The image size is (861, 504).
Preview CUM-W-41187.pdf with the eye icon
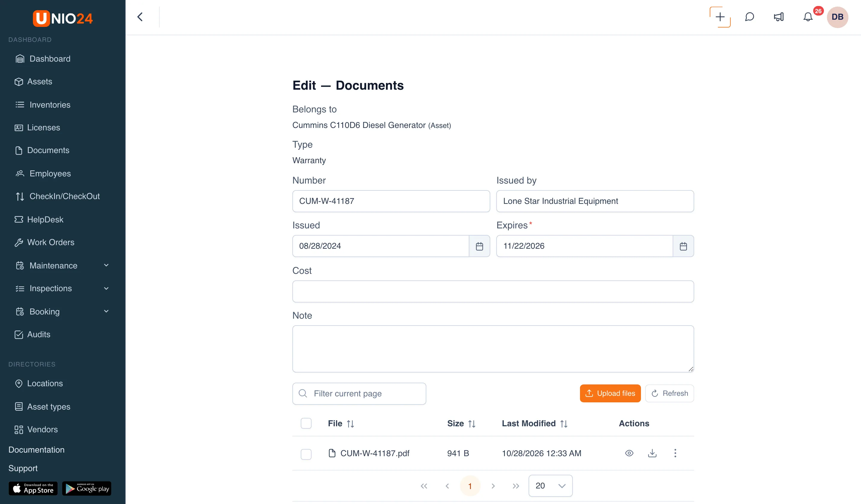click(x=629, y=453)
